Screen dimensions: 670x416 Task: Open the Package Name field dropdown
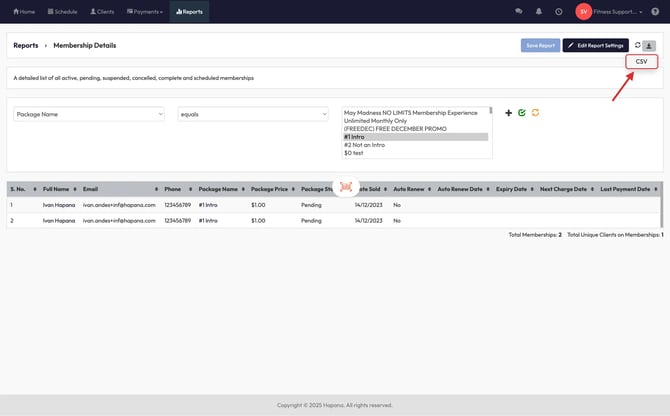[89, 114]
